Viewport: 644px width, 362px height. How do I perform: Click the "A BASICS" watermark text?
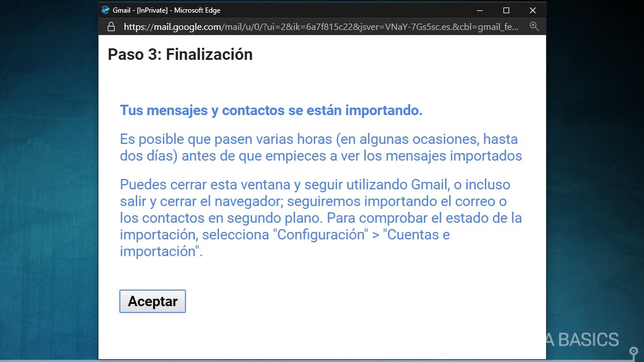click(582, 340)
